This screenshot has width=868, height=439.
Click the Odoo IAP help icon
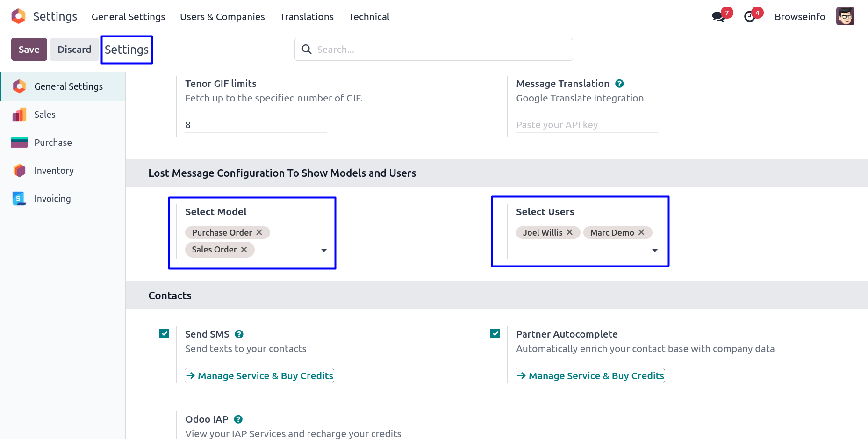[x=238, y=419]
